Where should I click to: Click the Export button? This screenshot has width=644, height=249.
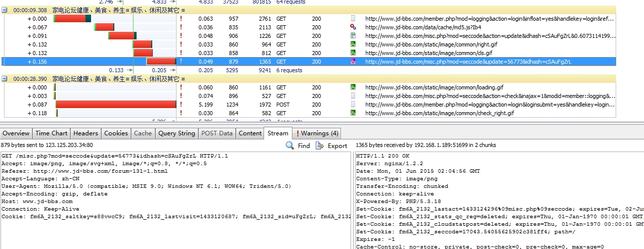[x=331, y=145]
